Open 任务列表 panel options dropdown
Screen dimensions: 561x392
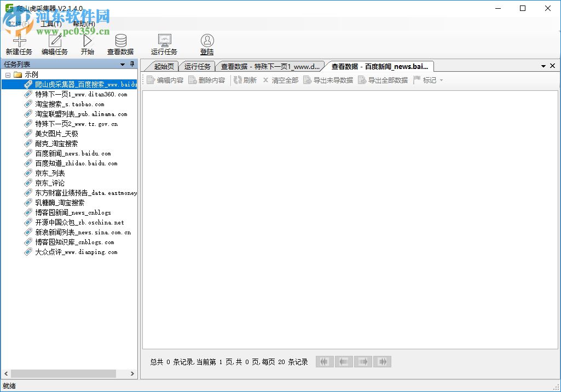click(123, 65)
